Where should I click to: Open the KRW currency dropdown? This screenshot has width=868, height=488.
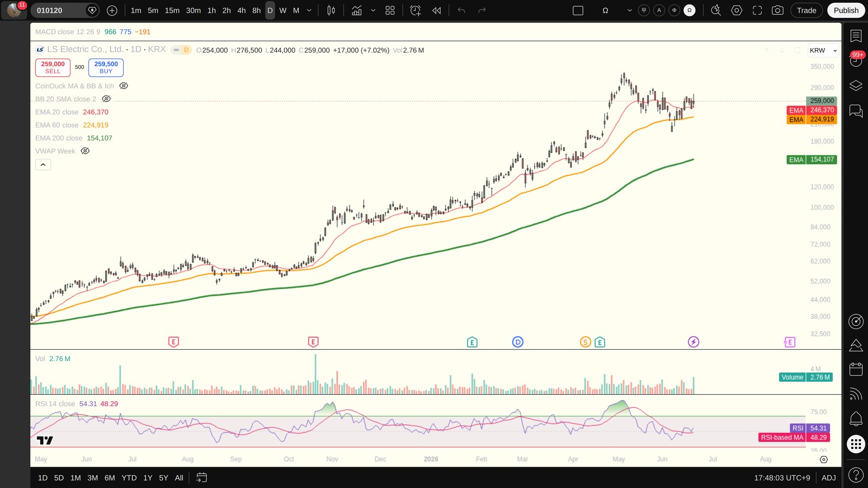pos(823,50)
